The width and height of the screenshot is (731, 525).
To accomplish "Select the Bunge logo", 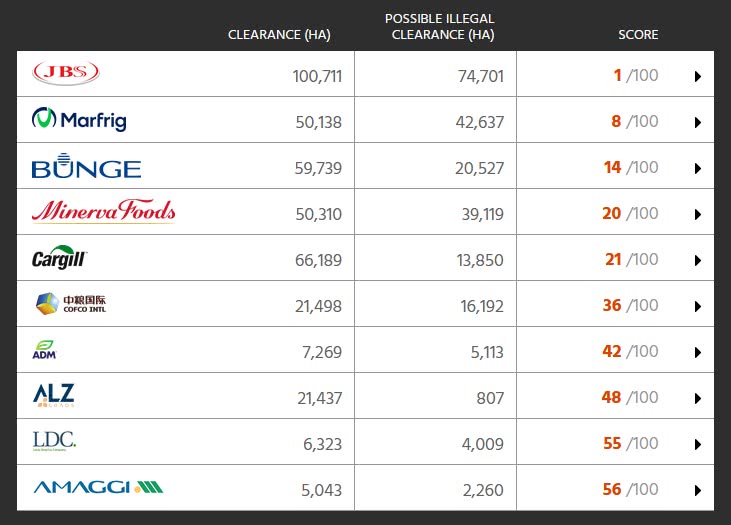I will (86, 166).
